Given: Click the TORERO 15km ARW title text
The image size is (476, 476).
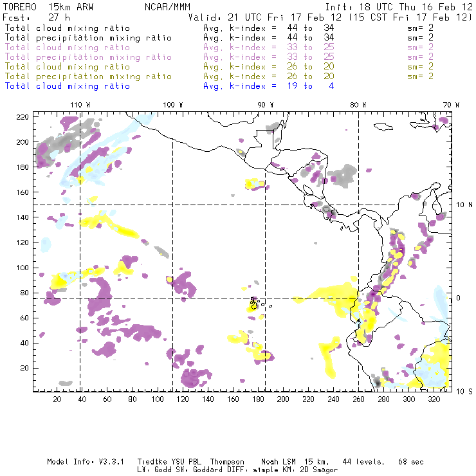Looking at the screenshot, I should point(48,6).
